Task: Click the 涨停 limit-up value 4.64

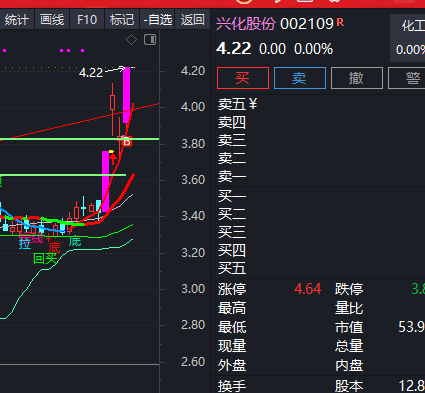Action: (308, 289)
